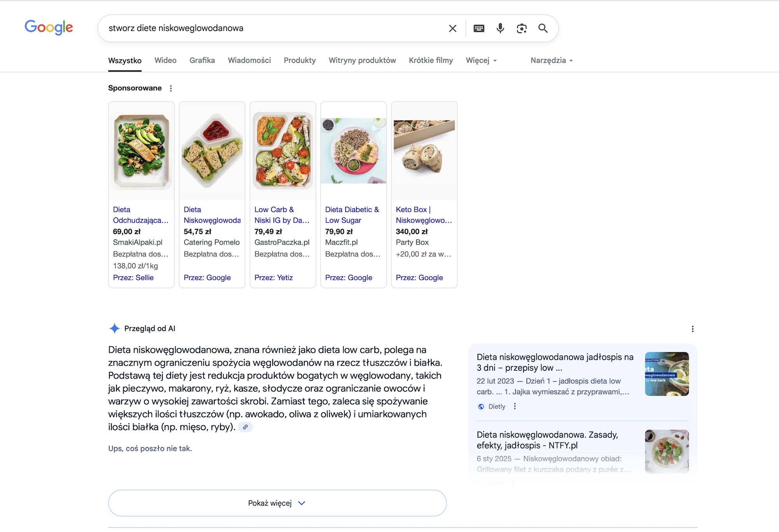The image size is (779, 532).
Task: Open AI overview three-dot menu
Action: pos(692,329)
